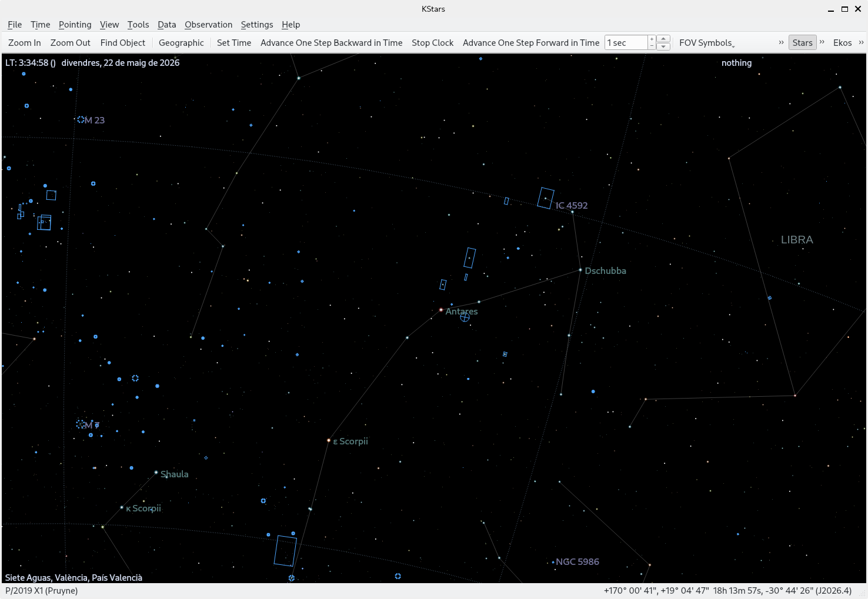This screenshot has width=868, height=599.
Task: Minimize the KStars window
Action: pos(831,9)
